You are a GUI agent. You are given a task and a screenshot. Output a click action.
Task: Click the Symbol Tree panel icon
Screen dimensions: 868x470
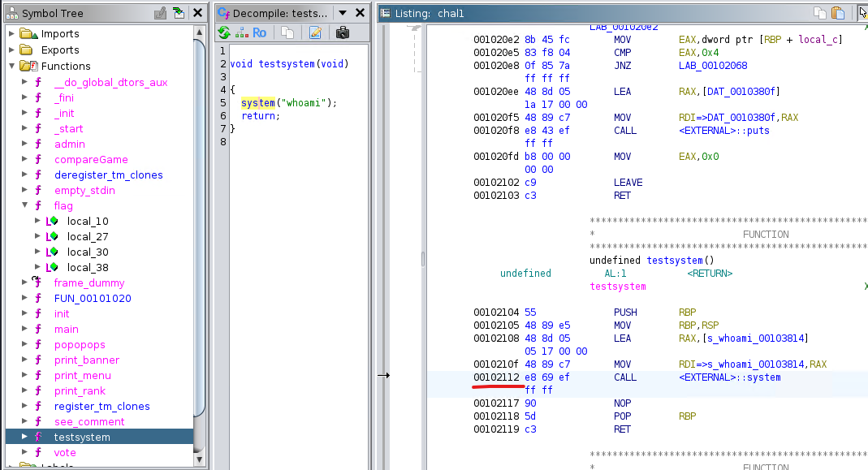coord(12,13)
